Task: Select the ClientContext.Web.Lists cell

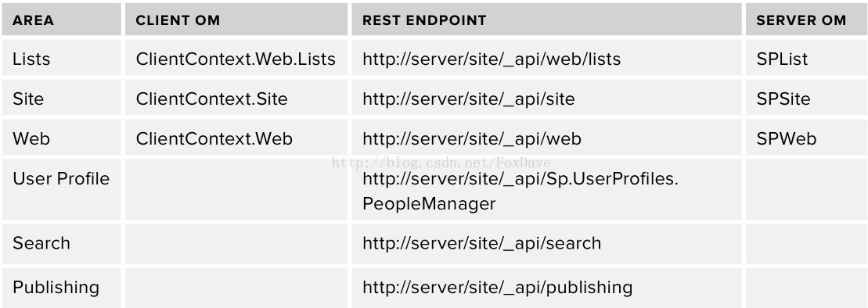Action: point(236,59)
